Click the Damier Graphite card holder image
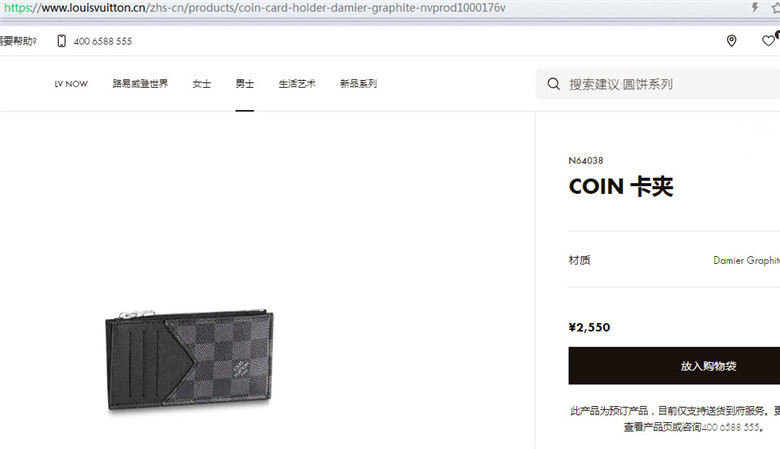The image size is (780, 449). click(x=189, y=360)
